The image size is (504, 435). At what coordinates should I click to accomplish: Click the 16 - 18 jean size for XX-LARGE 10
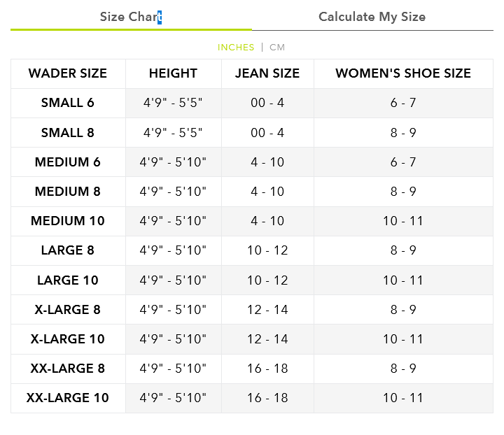tap(267, 398)
